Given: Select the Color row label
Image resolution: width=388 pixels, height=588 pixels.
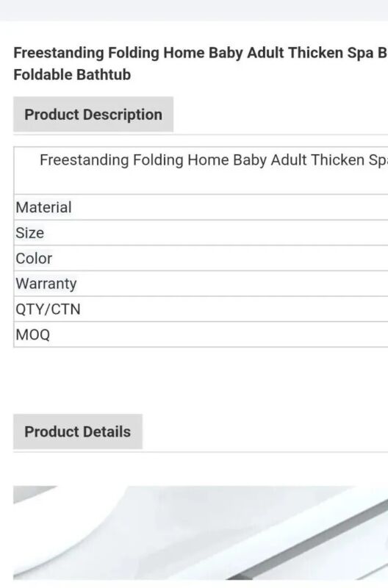Looking at the screenshot, I should click(34, 259).
